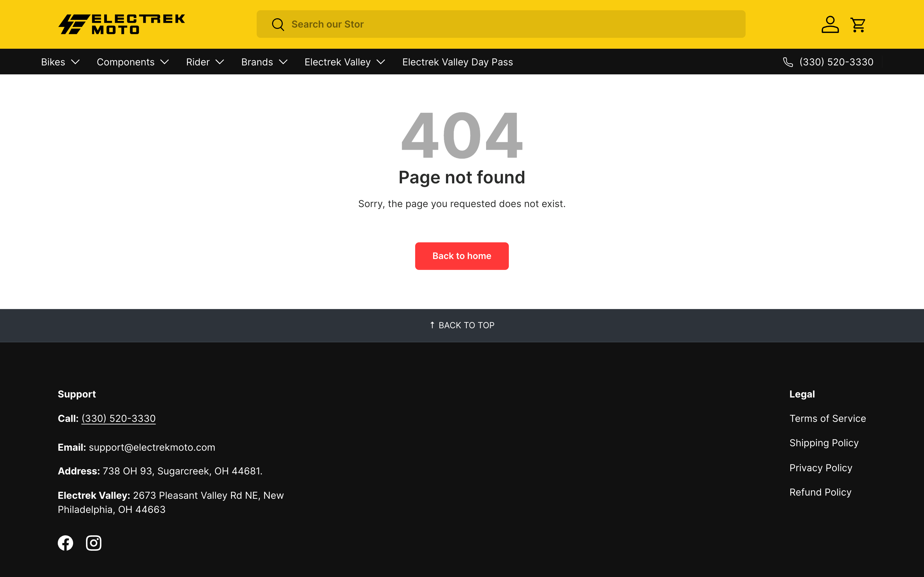This screenshot has height=577, width=924.
Task: Visit the Facebook page icon
Action: pyautogui.click(x=65, y=543)
